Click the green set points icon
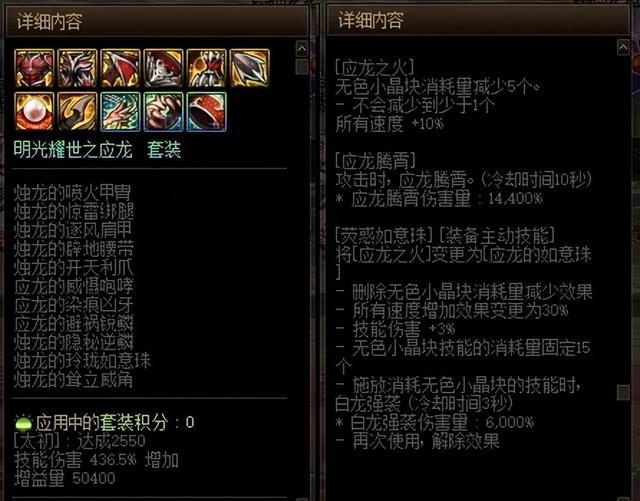 pyautogui.click(x=23, y=422)
